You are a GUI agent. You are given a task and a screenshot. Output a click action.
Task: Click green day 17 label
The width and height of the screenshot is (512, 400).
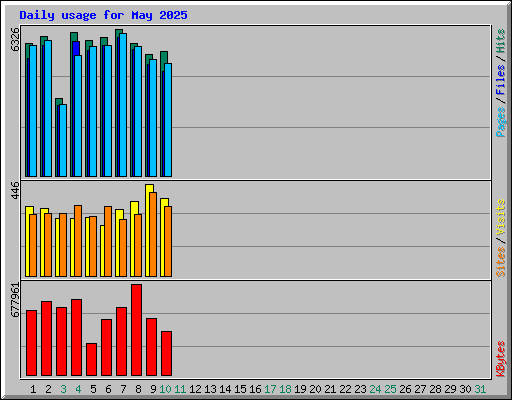tap(270, 389)
